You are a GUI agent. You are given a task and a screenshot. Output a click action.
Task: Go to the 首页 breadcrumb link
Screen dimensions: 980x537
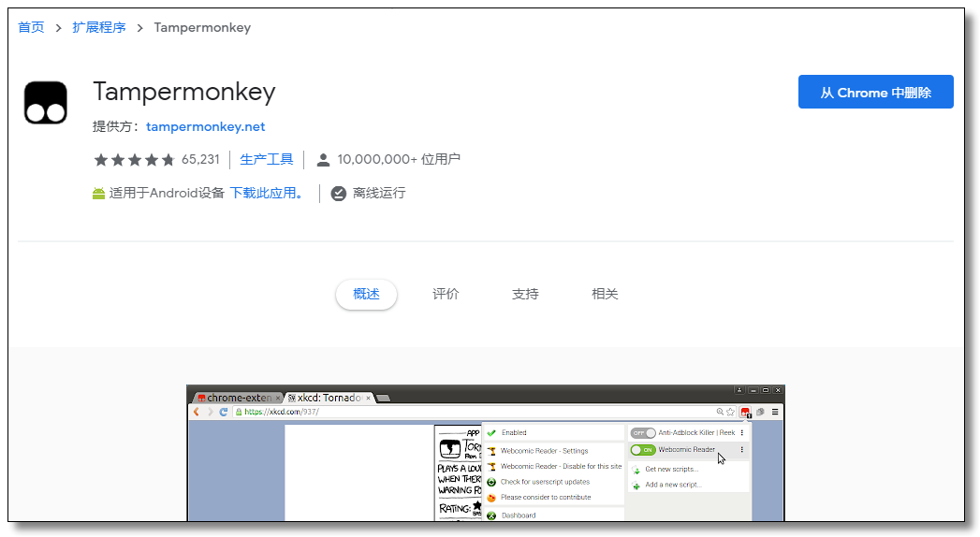point(31,27)
